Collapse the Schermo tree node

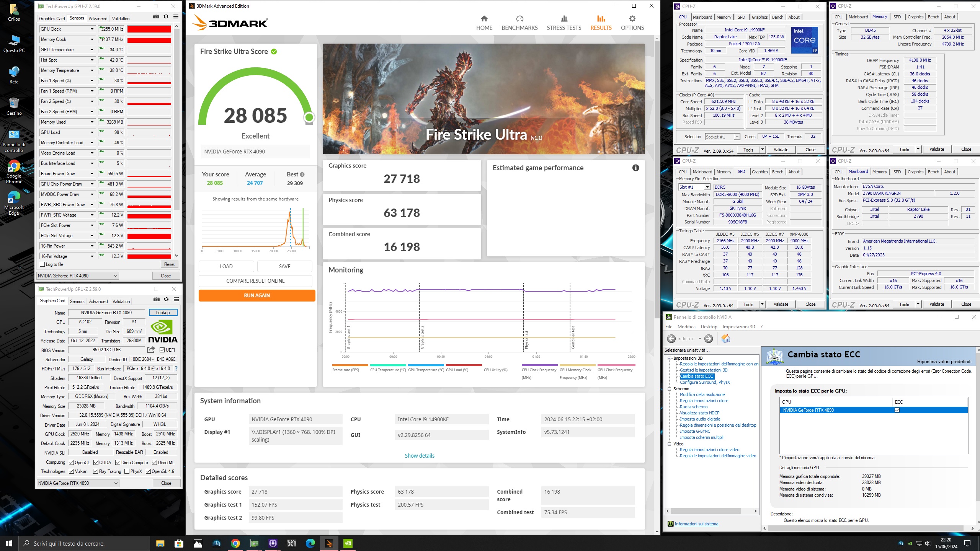[x=670, y=389]
